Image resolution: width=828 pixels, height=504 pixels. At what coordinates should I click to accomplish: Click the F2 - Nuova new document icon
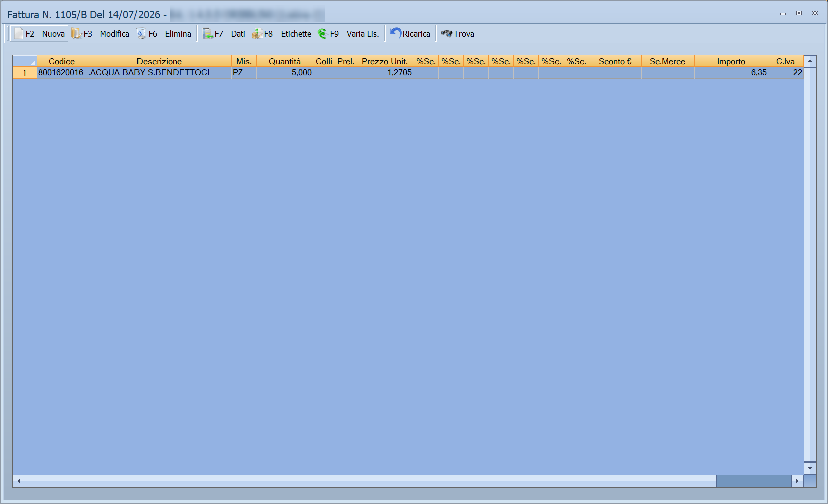coord(19,34)
